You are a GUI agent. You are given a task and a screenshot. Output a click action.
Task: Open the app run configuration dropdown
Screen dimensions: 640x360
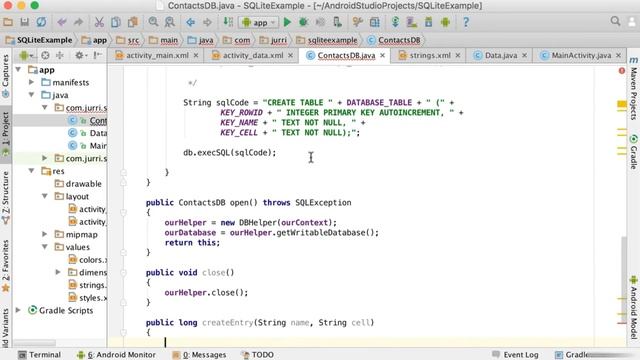pyautogui.click(x=259, y=22)
